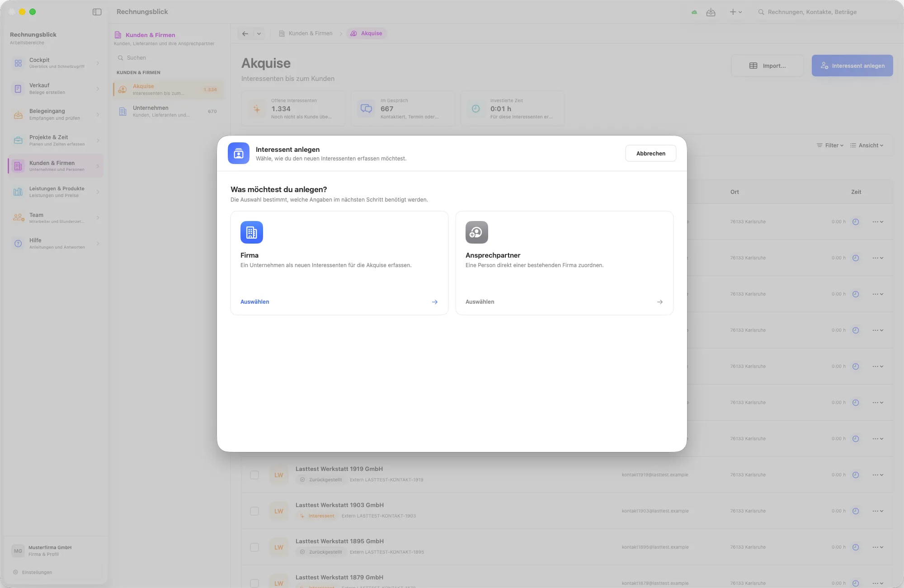This screenshot has height=588, width=904.
Task: Open the navigation history chevron dropdown
Action: pos(259,33)
